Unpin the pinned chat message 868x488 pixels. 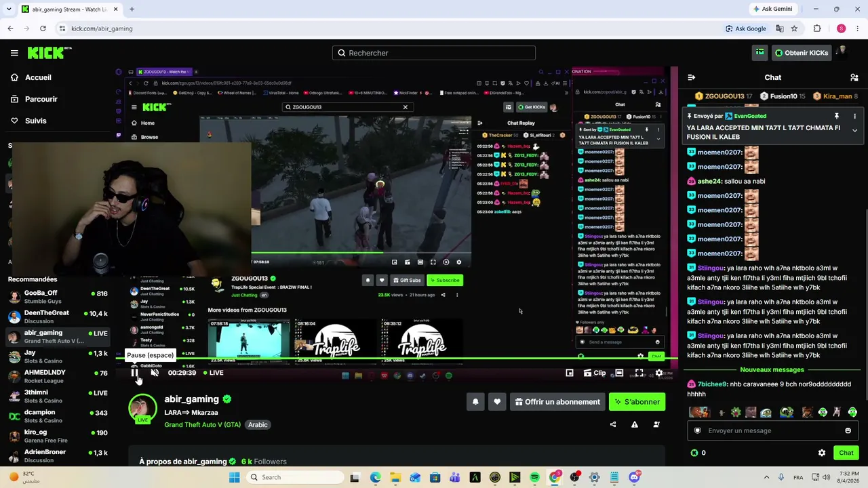tap(837, 117)
